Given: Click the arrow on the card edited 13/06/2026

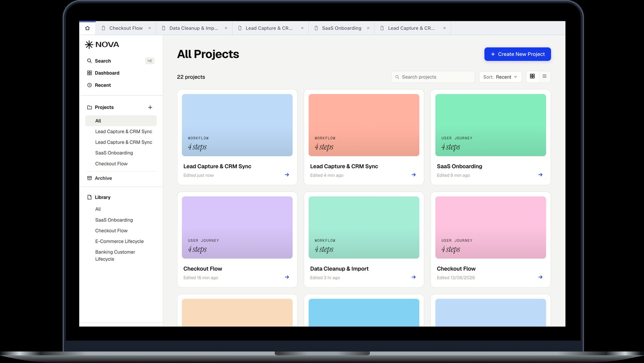Looking at the screenshot, I should [541, 277].
